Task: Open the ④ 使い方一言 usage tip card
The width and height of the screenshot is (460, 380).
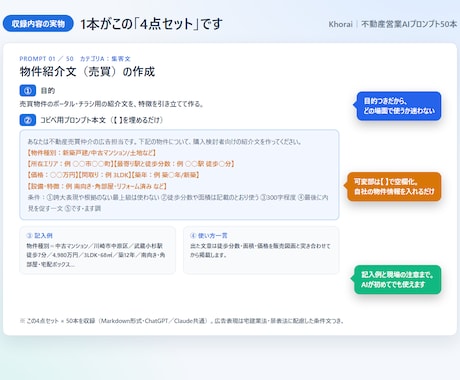Action: point(261,250)
